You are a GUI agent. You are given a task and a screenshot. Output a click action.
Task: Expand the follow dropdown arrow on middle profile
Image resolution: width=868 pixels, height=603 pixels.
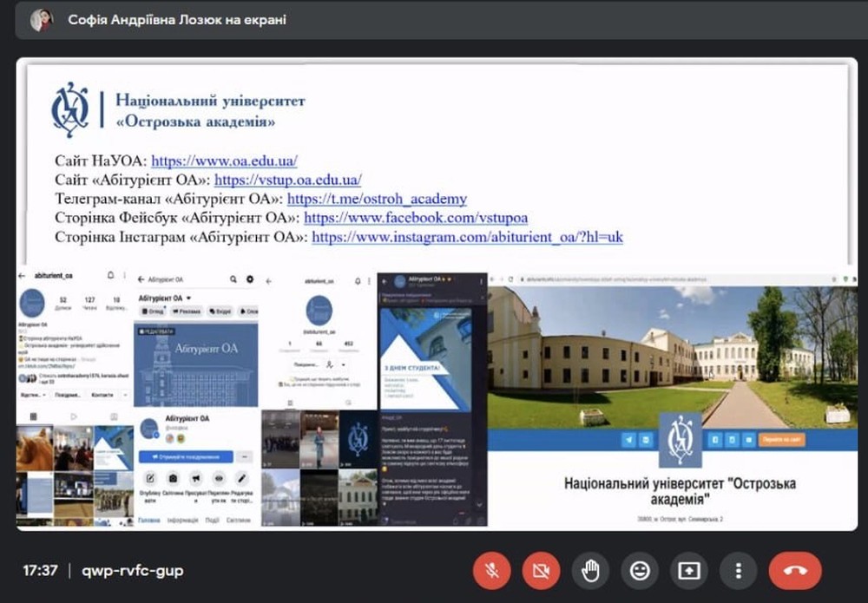pos(343,364)
